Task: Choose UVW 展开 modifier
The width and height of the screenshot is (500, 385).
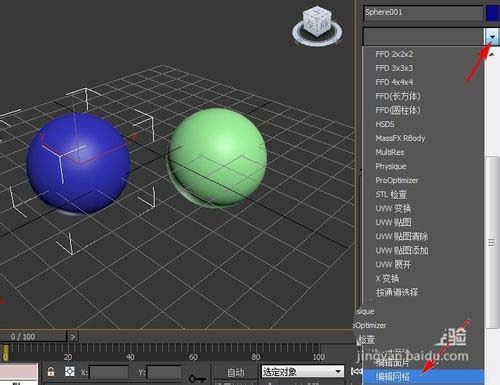Action: [x=393, y=265]
